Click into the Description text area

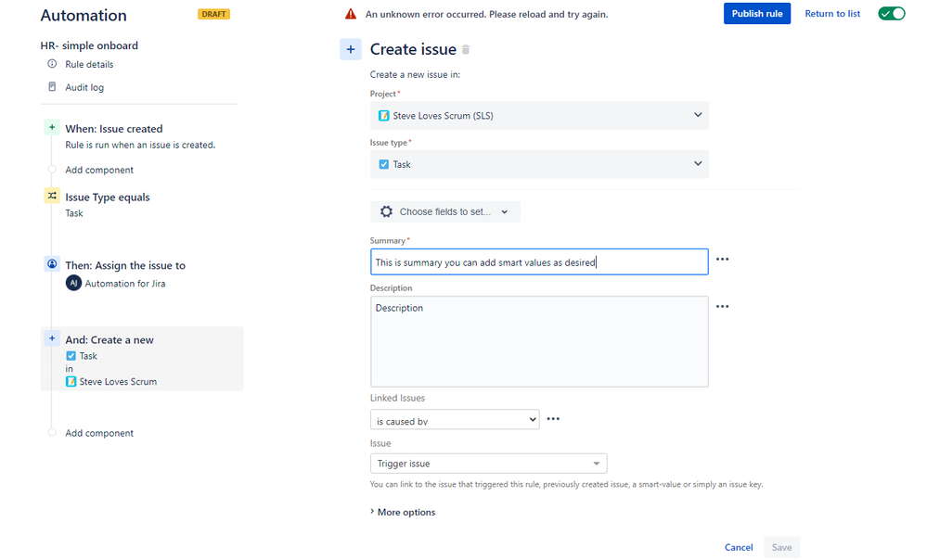tap(539, 341)
